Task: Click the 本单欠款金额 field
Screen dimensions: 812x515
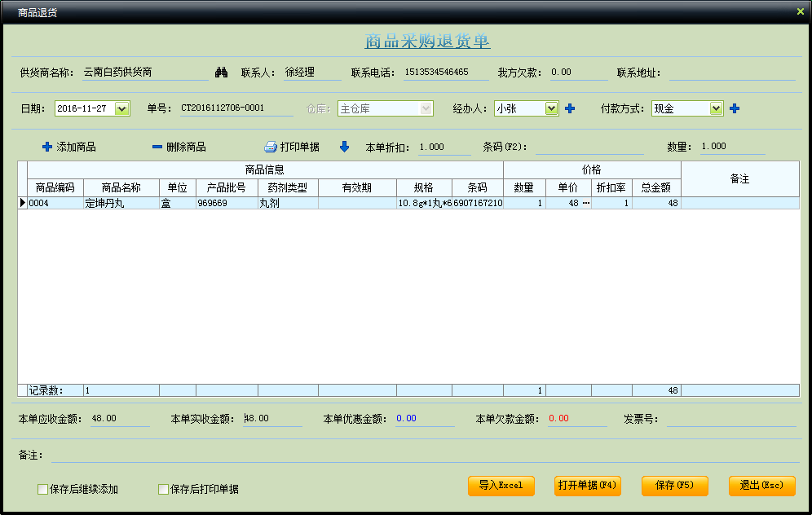Action: [577, 419]
